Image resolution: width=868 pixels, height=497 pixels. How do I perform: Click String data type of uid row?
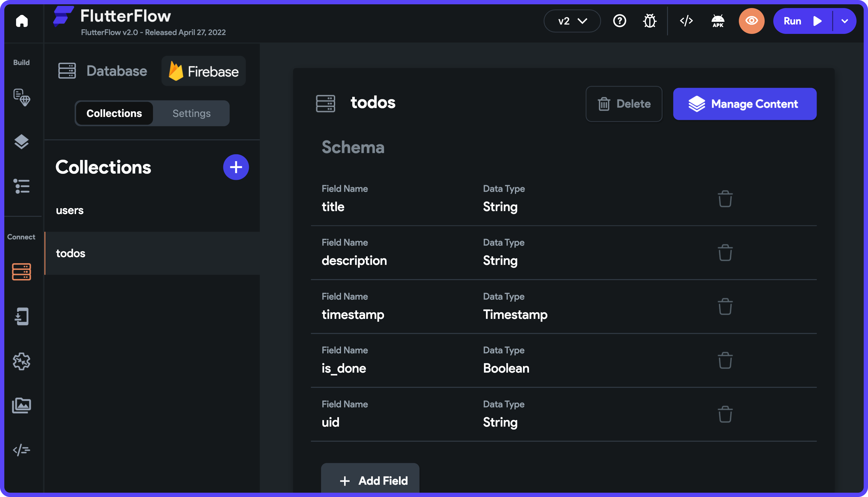[500, 423]
